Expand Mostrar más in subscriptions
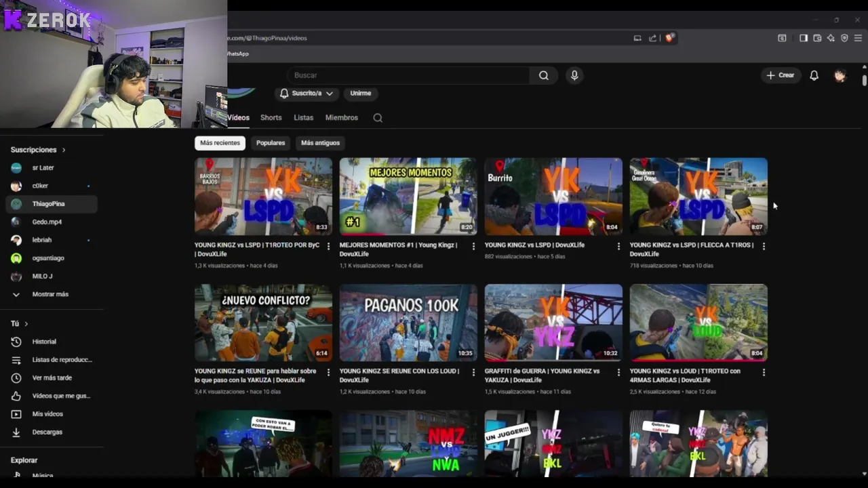 52,294
